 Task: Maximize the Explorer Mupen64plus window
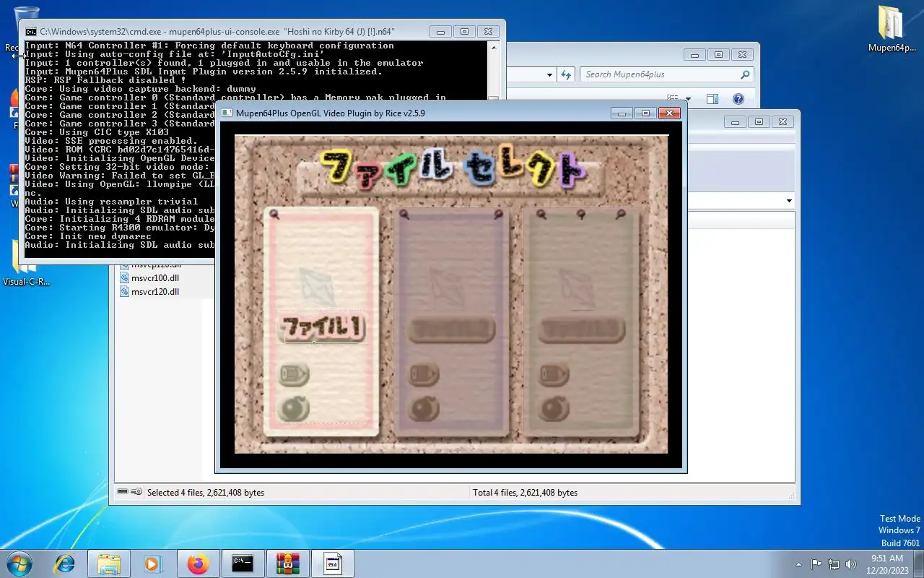click(x=718, y=55)
